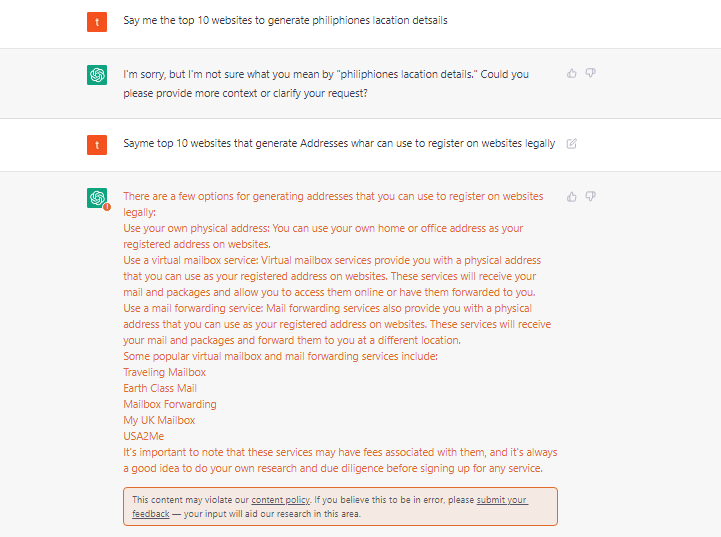Screen dimensions: 721x537
Task: Click the "Mailbox Forwarding" list entry
Action: (170, 404)
